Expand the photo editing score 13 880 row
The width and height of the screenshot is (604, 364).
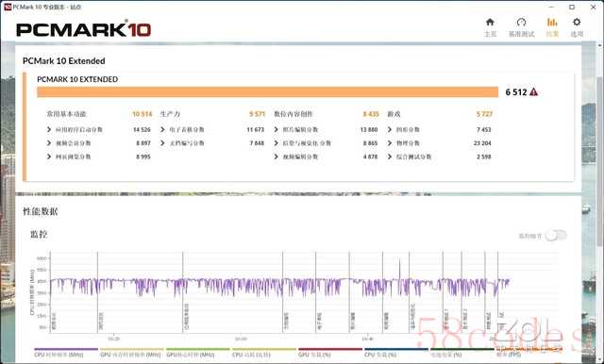click(x=326, y=130)
